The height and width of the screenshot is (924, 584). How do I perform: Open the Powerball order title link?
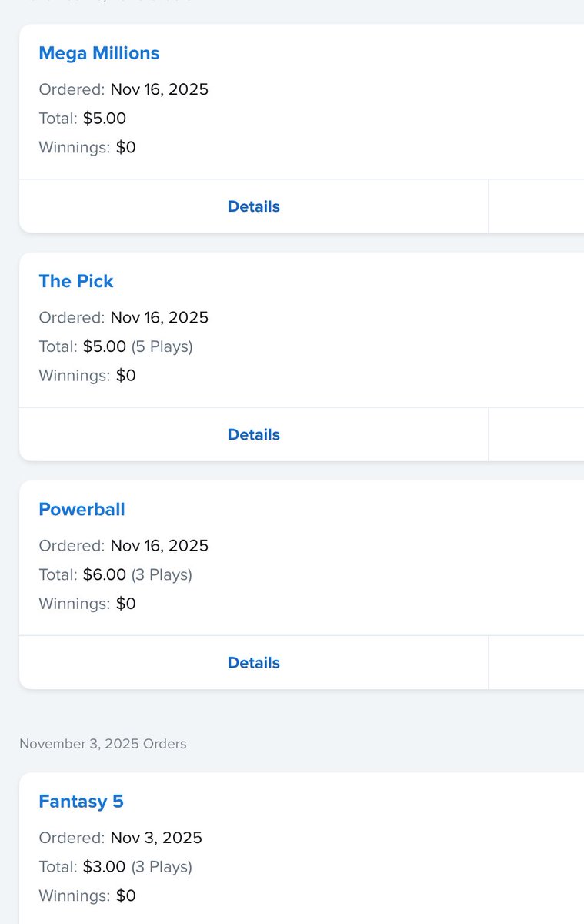pos(82,509)
